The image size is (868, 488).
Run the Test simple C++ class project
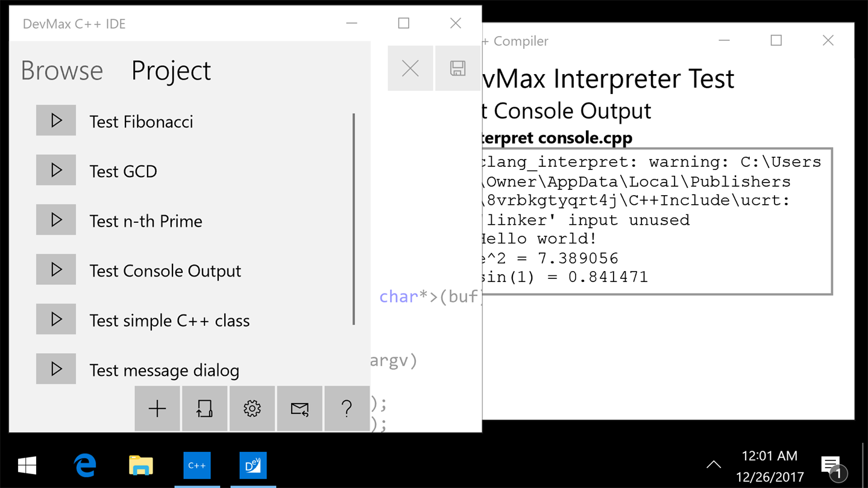click(x=56, y=319)
